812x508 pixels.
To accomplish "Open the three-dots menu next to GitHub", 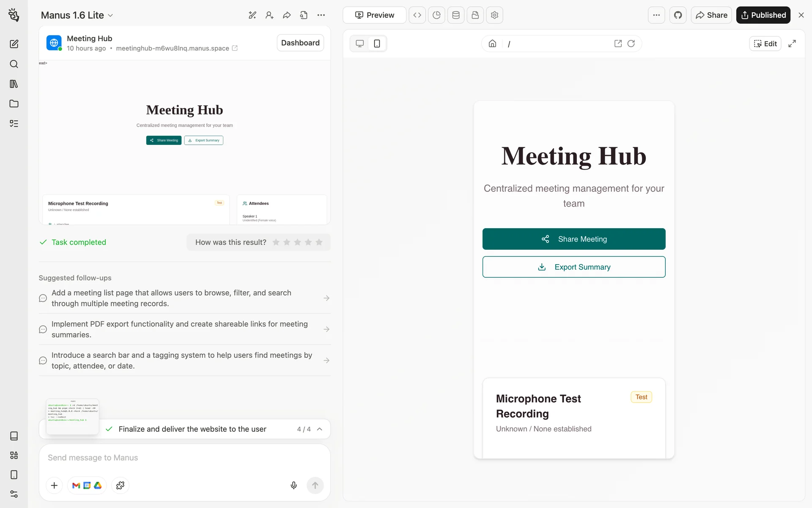I will point(656,15).
